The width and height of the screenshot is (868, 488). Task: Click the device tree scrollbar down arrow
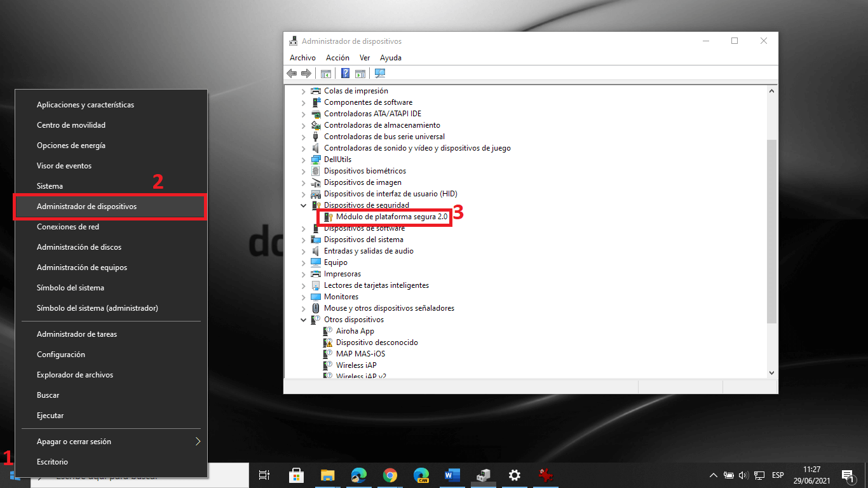click(772, 373)
